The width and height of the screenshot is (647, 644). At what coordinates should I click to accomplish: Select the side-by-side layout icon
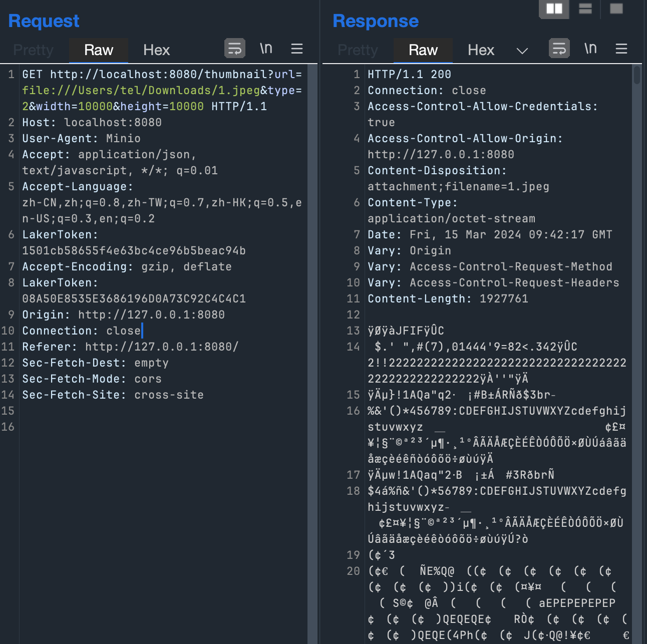click(554, 9)
